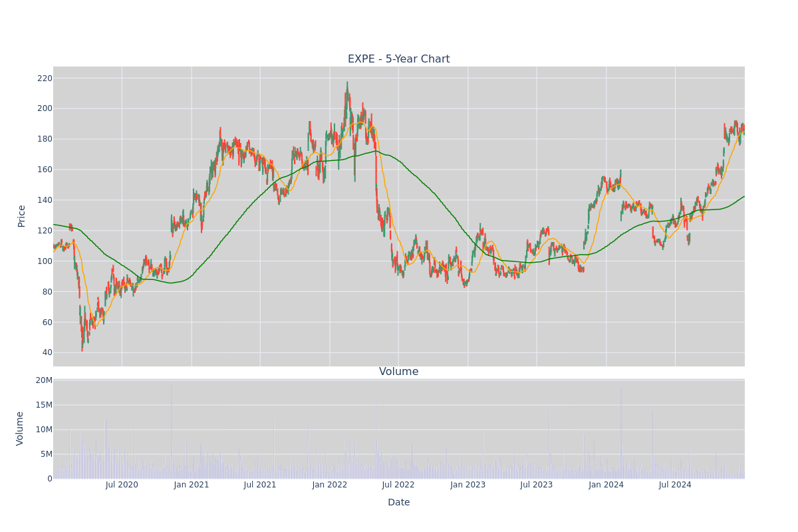Viewport: 798px width, 532px height.
Task: Click the Jul 2022 date tick label
Action: coord(398,485)
